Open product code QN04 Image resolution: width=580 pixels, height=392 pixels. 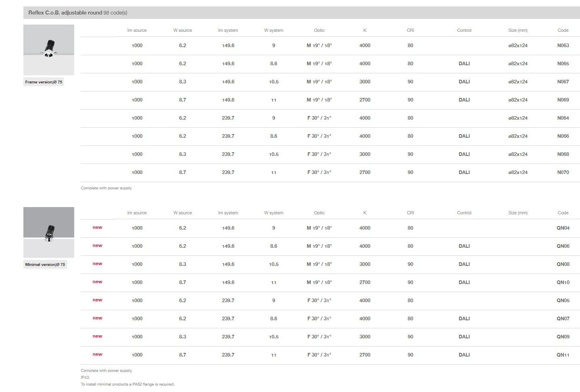563,228
